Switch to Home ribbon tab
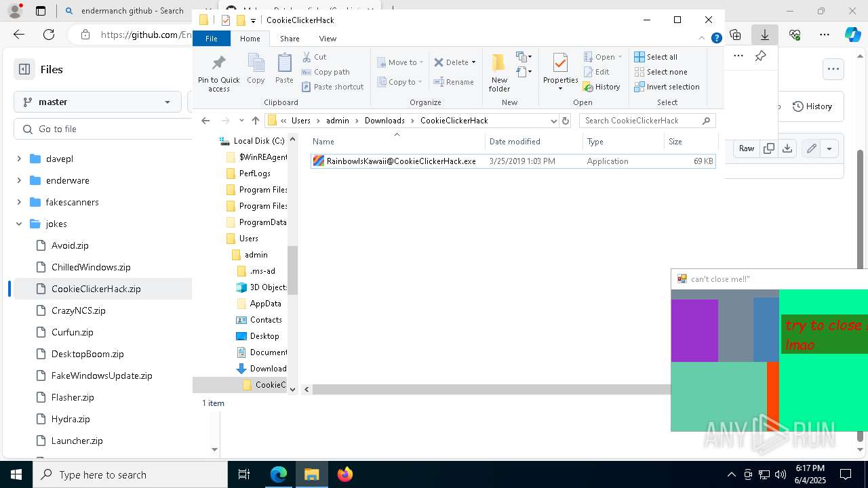The image size is (868, 488). click(x=250, y=39)
